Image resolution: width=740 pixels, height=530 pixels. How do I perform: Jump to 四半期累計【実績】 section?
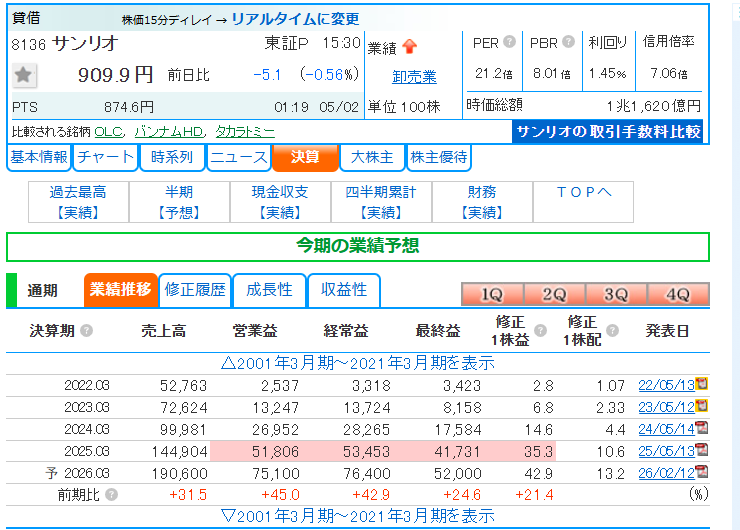pos(381,202)
